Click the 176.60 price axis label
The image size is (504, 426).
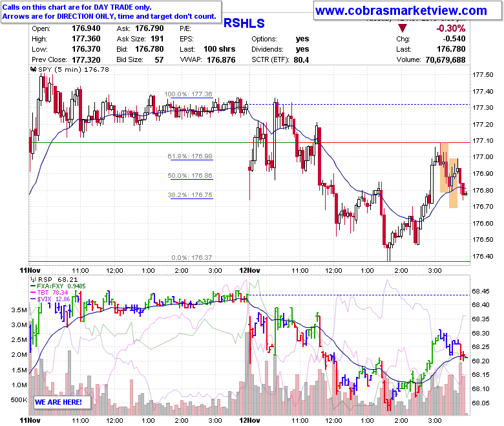483,223
